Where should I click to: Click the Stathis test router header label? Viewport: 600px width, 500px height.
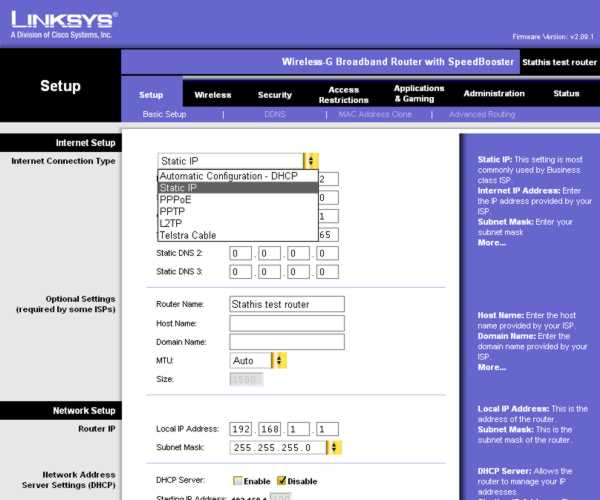tap(559, 62)
